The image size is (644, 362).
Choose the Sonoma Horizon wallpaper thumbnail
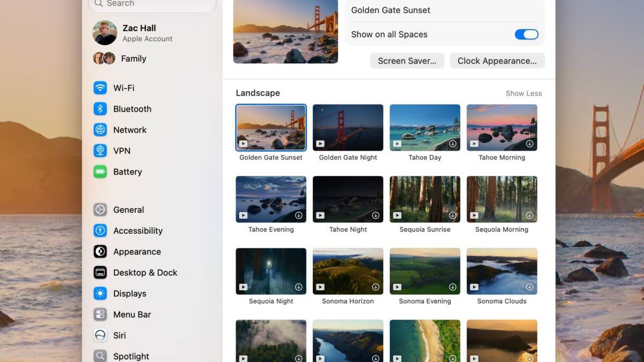click(x=348, y=271)
